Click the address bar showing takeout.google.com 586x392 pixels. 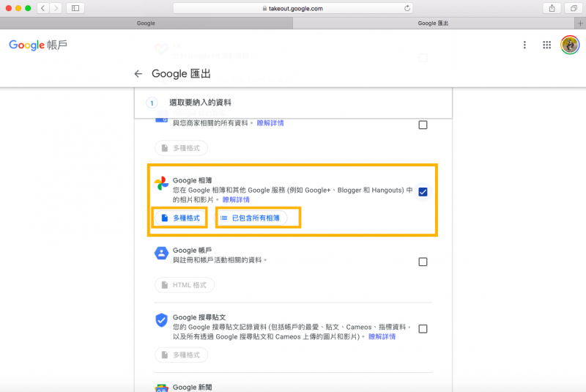(292, 8)
